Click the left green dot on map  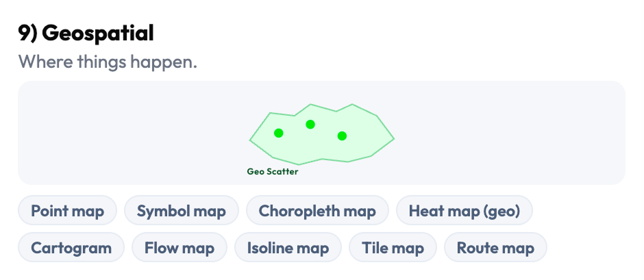(x=278, y=133)
